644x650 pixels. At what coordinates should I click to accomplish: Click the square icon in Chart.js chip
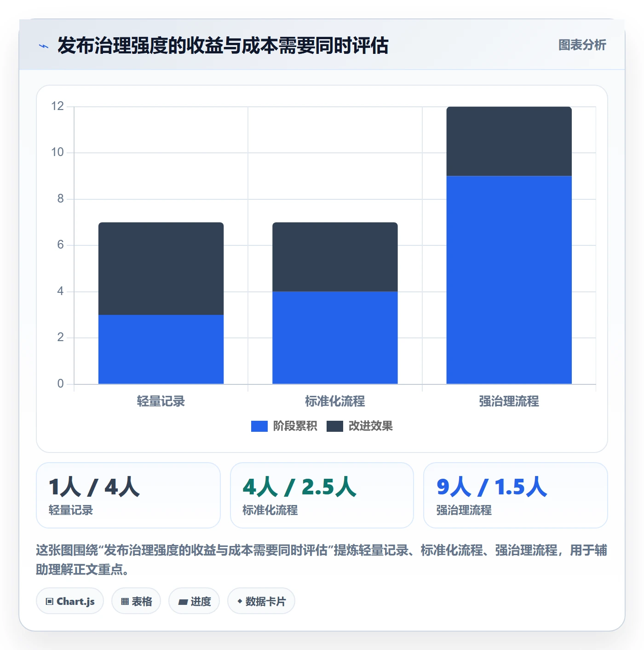click(50, 602)
